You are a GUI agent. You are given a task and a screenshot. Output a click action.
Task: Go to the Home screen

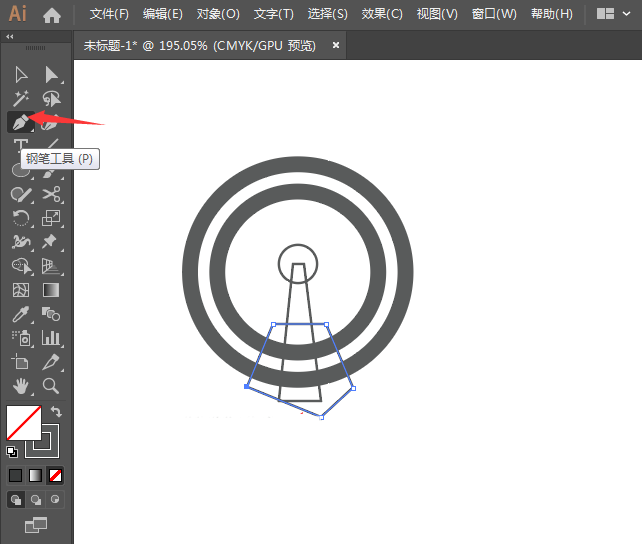[52, 14]
